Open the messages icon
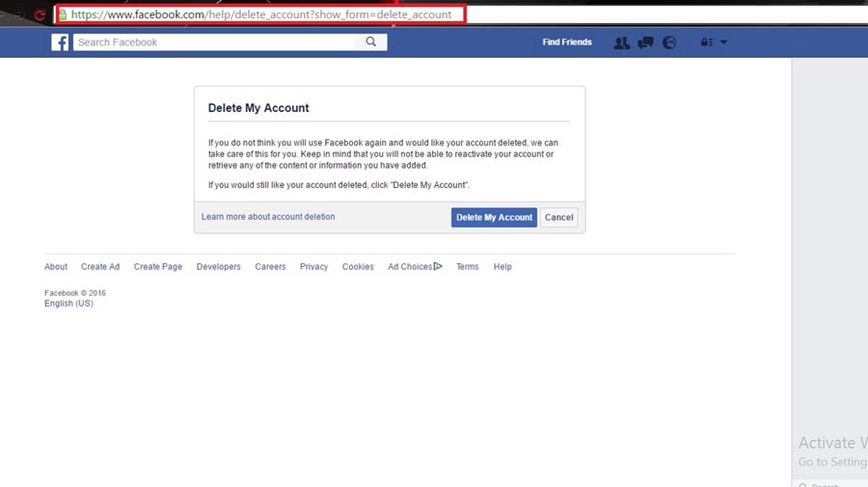868x487 pixels. (x=646, y=42)
